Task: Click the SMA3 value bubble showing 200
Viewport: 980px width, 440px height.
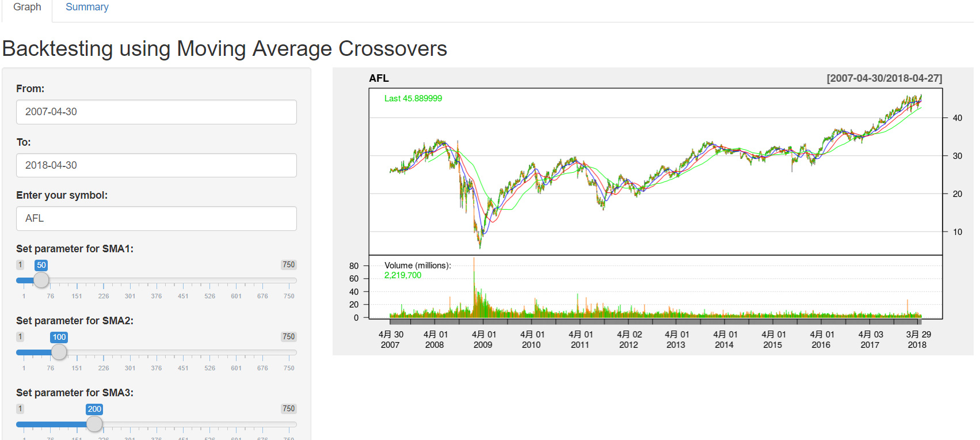Action: tap(94, 409)
